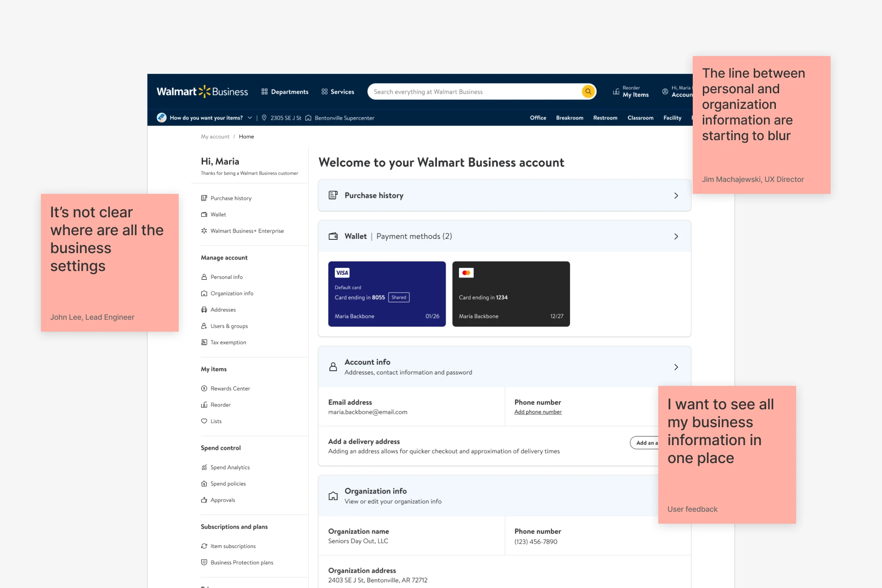Screen dimensions: 882x588
Task: Select Tax exemption under Manage account
Action: click(x=228, y=342)
